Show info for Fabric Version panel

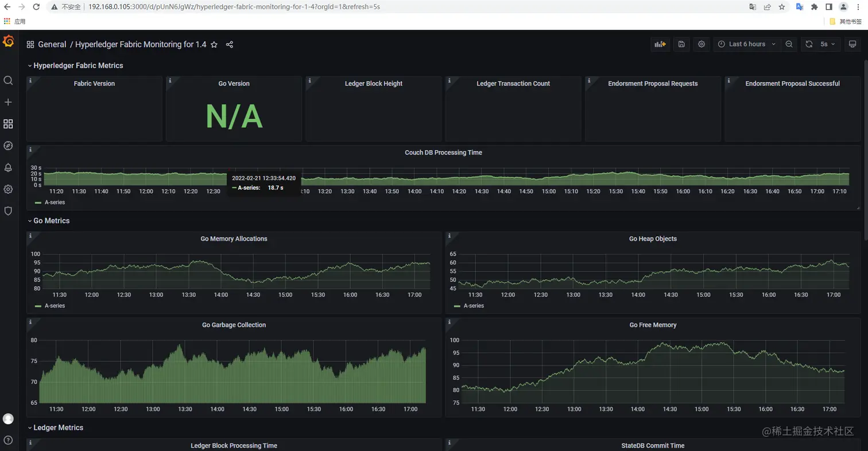(x=30, y=80)
